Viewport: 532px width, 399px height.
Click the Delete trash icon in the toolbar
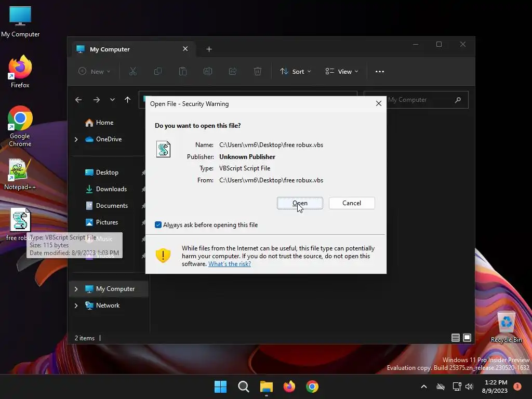258,71
